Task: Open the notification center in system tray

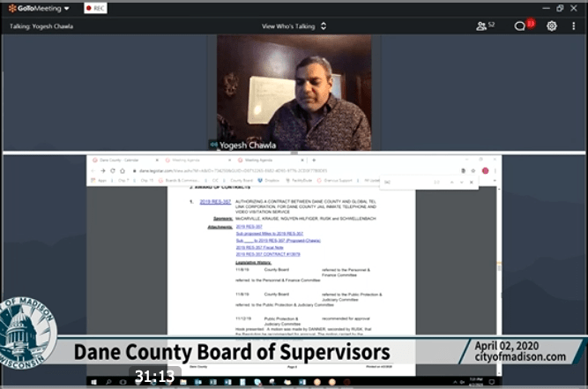Action: (x=492, y=382)
